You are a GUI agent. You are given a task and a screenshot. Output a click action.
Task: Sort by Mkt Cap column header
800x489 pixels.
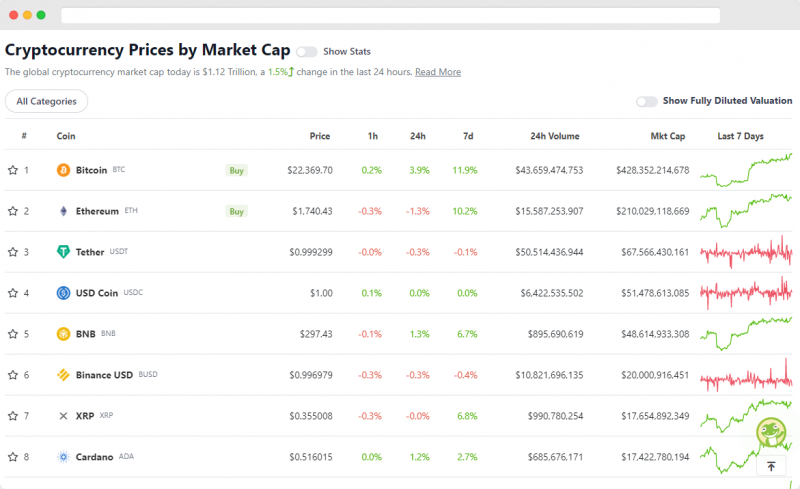(667, 136)
